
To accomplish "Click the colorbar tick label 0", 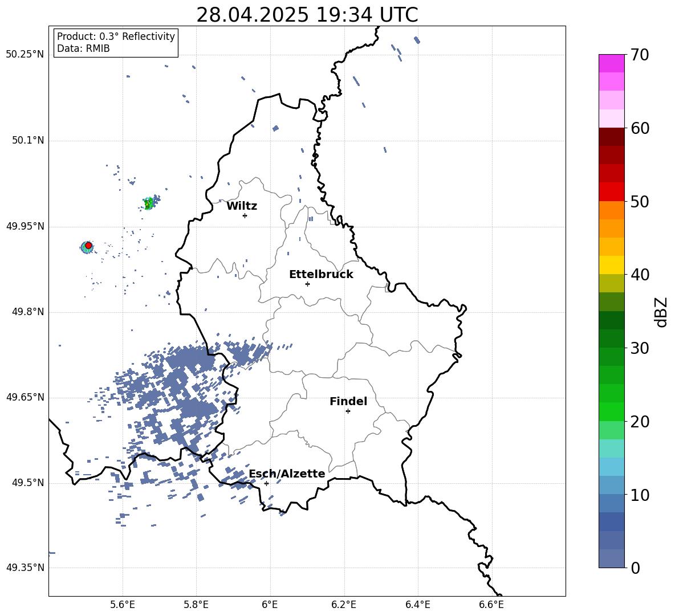I will (635, 568).
